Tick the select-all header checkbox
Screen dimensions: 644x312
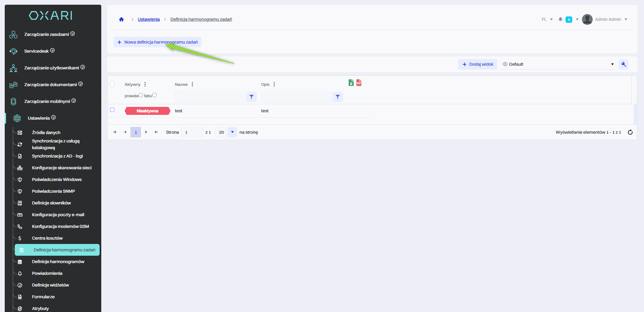112,84
